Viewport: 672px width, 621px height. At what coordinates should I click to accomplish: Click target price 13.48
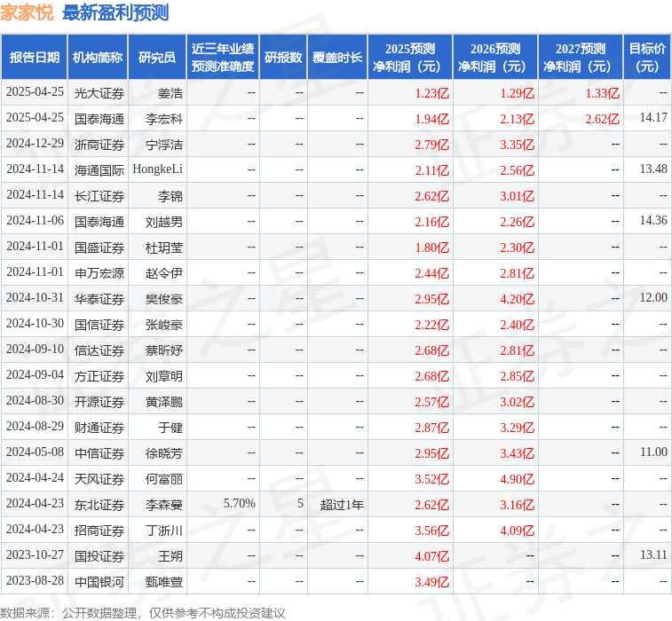tap(653, 169)
